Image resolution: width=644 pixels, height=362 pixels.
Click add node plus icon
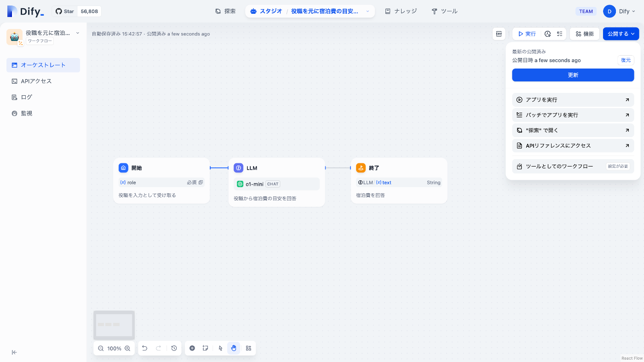coord(192,348)
